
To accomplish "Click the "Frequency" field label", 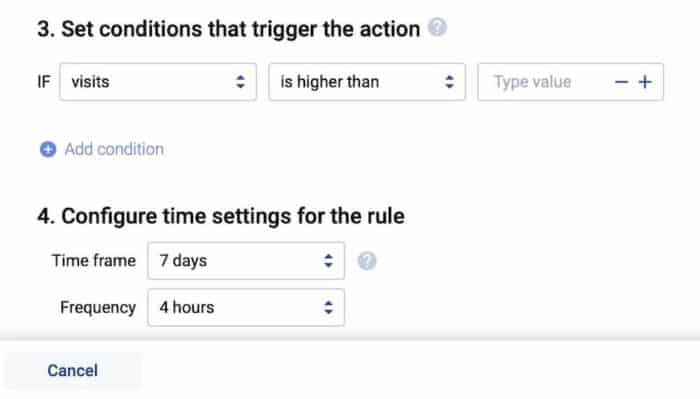I will tap(98, 308).
